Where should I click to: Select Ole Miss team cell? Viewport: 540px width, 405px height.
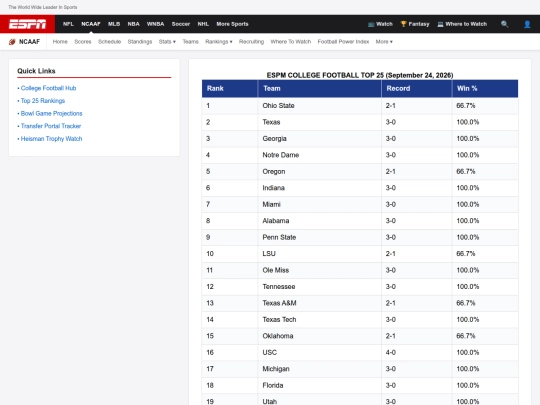tap(319, 270)
